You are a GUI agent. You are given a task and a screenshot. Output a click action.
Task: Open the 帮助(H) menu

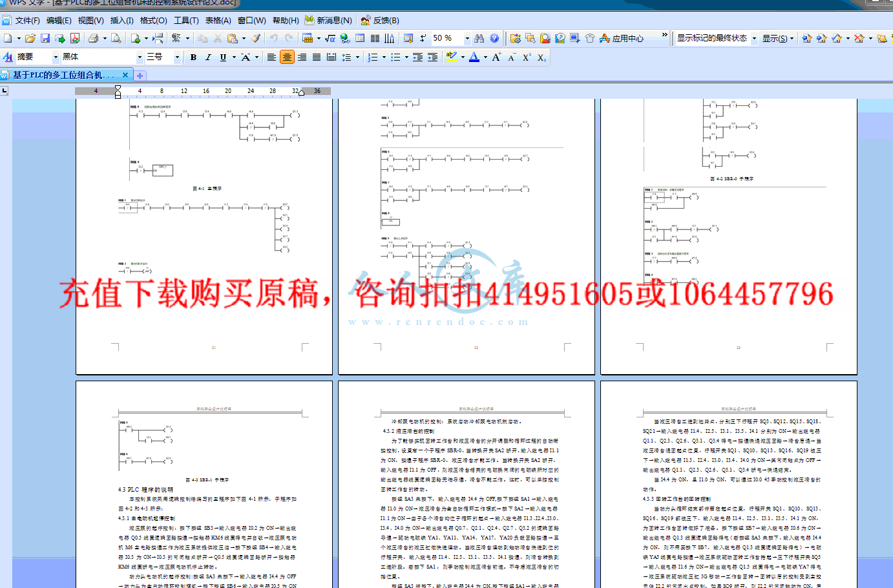[285, 21]
